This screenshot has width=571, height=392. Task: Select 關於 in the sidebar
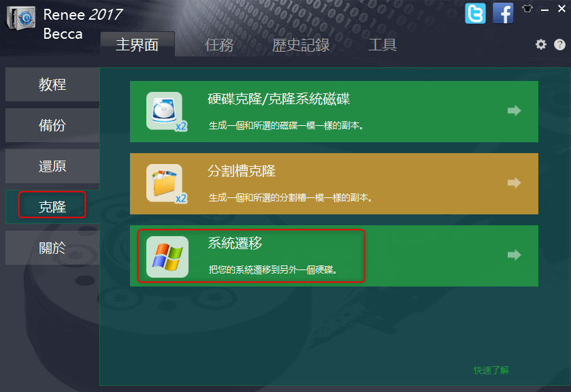click(x=52, y=248)
